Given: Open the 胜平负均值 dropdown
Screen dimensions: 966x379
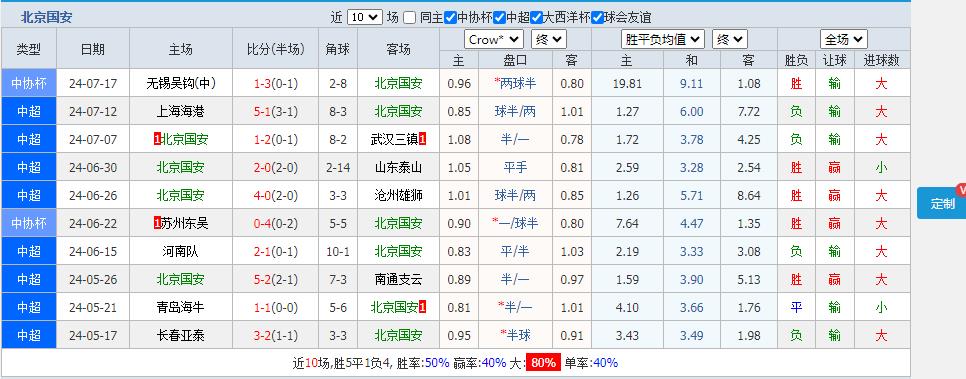Looking at the screenshot, I should pyautogui.click(x=662, y=39).
